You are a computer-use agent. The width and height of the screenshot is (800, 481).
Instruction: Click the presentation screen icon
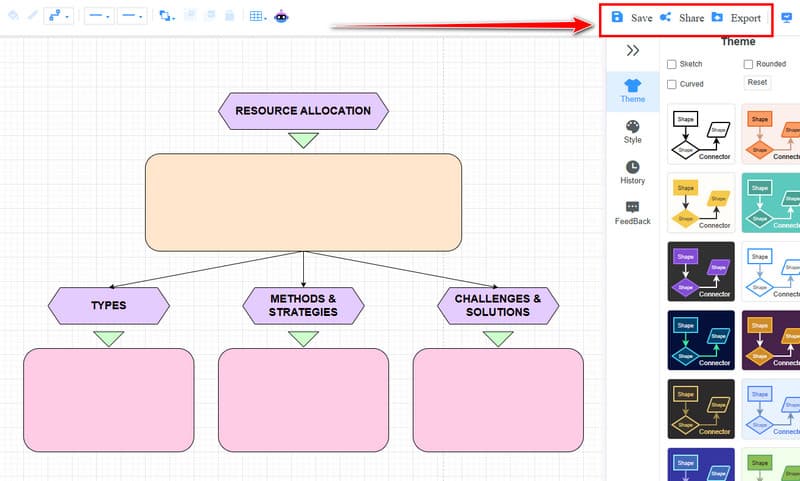point(786,17)
